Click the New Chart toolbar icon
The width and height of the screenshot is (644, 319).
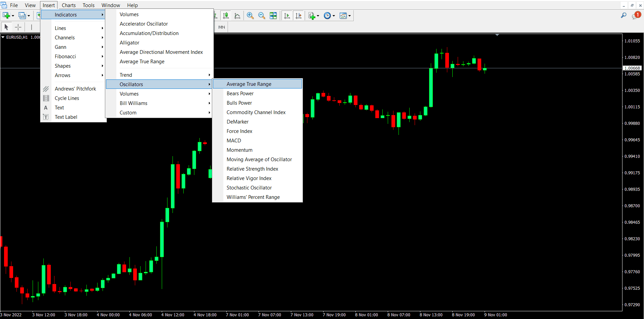coord(6,15)
